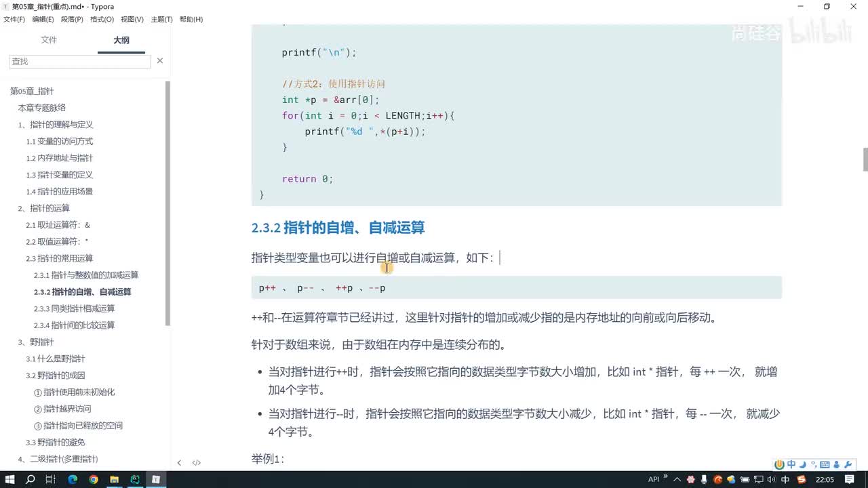The image size is (868, 488).
Task: Click the pink flower tray icon
Action: pyautogui.click(x=692, y=479)
